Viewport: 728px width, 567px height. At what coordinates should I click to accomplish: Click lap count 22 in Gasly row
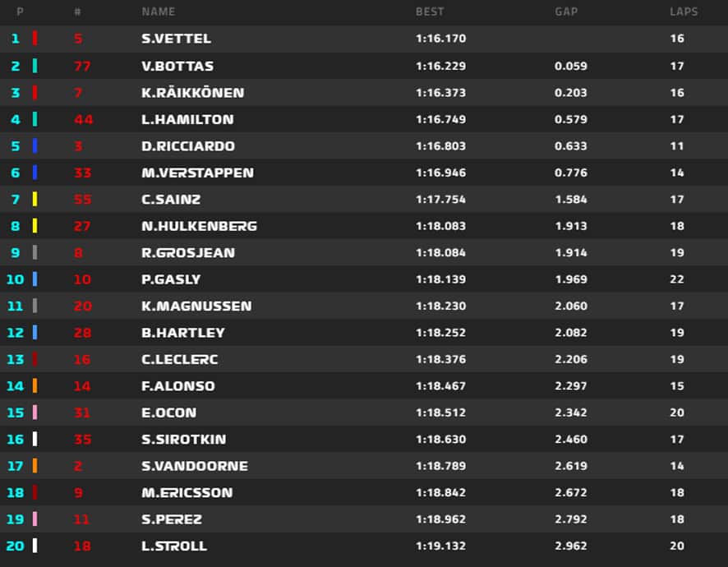click(677, 279)
